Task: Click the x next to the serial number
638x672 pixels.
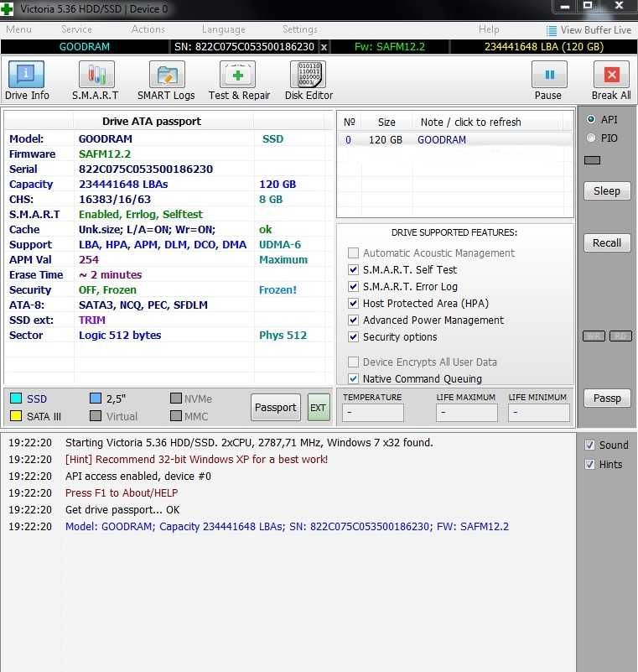Action: click(x=324, y=47)
